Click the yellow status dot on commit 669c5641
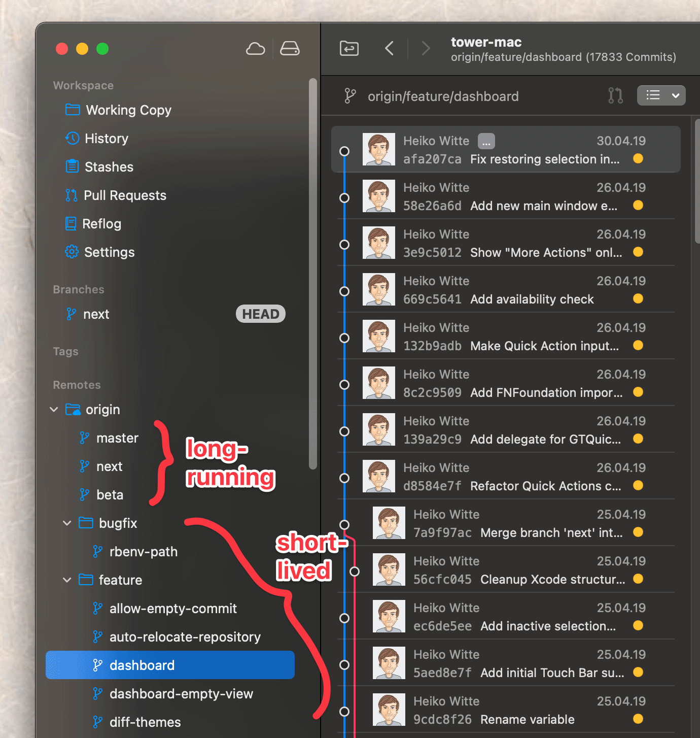 [638, 298]
